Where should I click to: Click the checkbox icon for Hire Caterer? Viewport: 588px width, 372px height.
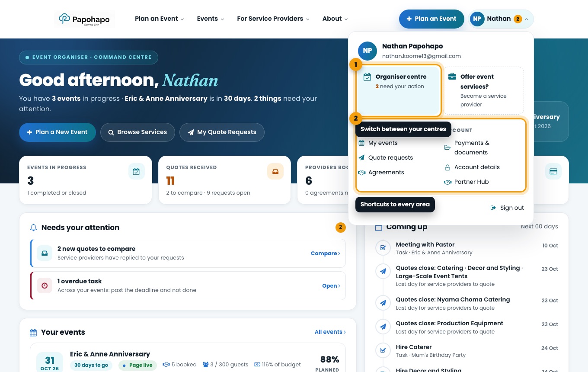[383, 350]
